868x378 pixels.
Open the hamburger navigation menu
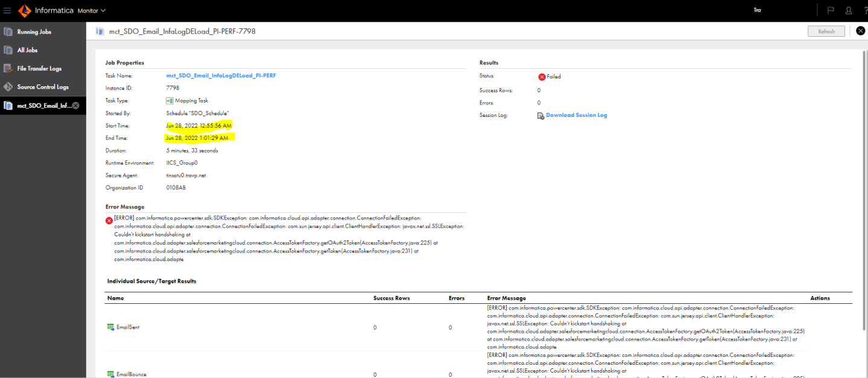[7, 10]
